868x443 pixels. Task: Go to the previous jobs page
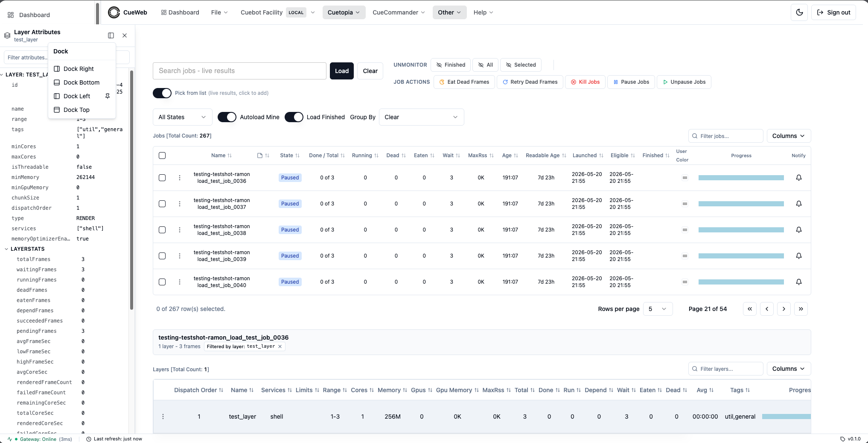point(766,309)
